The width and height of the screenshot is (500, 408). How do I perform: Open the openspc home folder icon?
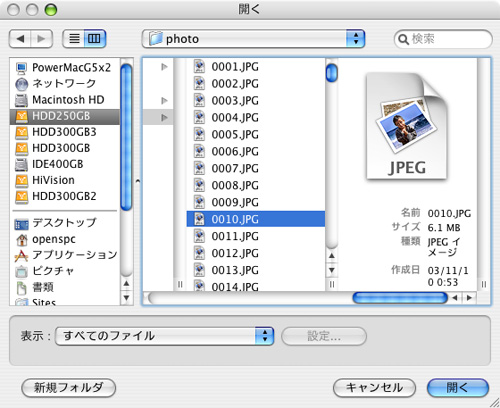22,239
